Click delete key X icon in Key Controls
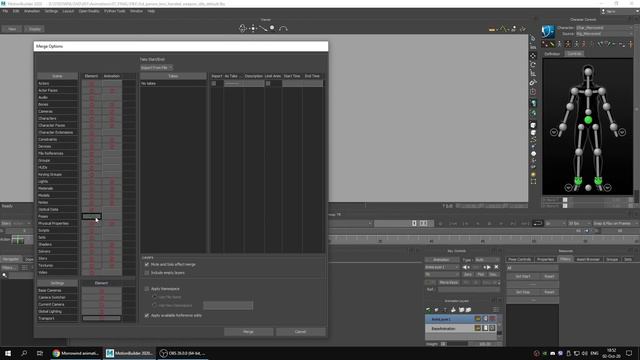 [x=496, y=267]
